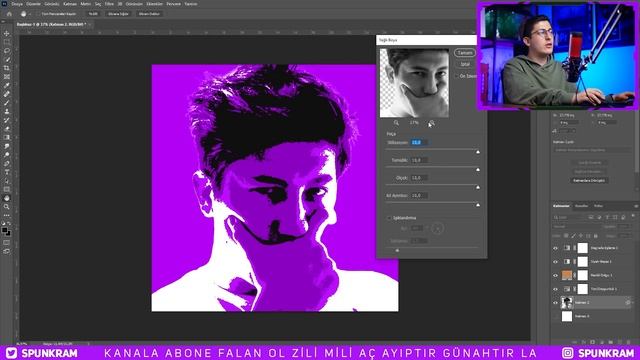Open the Dosya menu
This screenshot has height=360, width=640.
17,4
